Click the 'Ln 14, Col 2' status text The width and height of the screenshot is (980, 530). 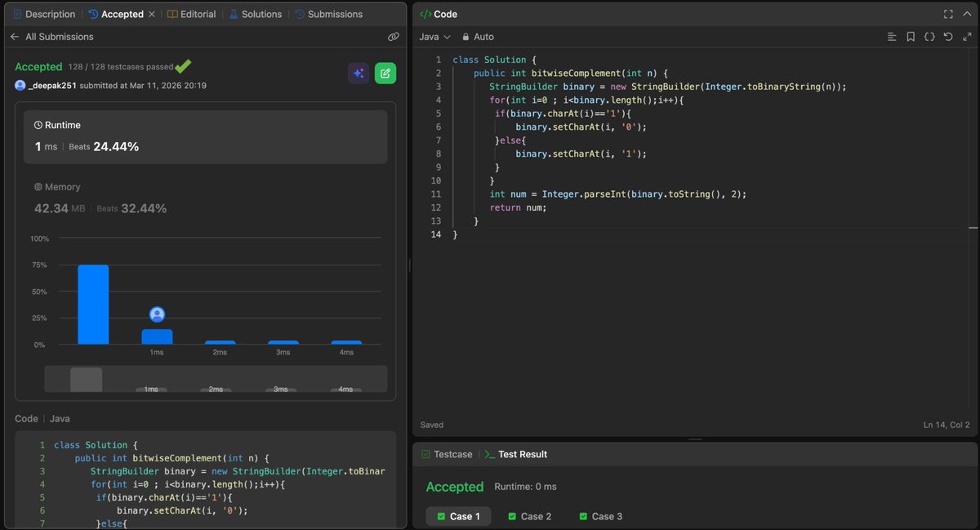pos(947,425)
